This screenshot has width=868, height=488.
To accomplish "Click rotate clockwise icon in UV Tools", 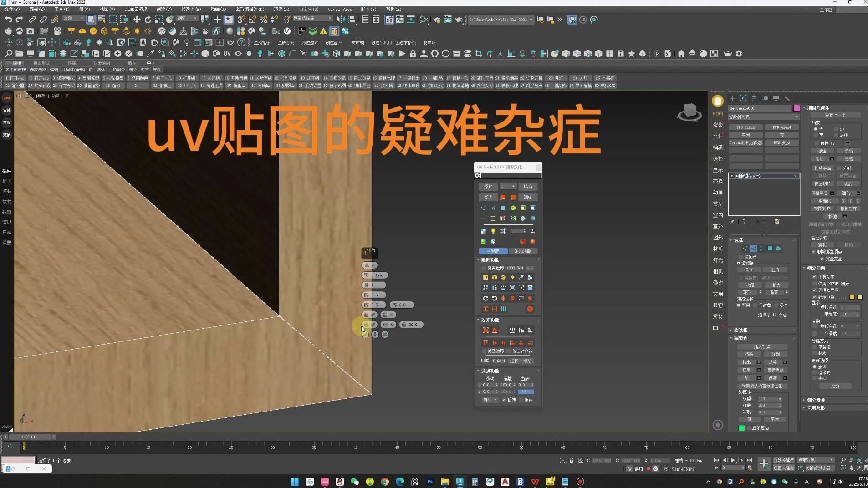I will (485, 299).
